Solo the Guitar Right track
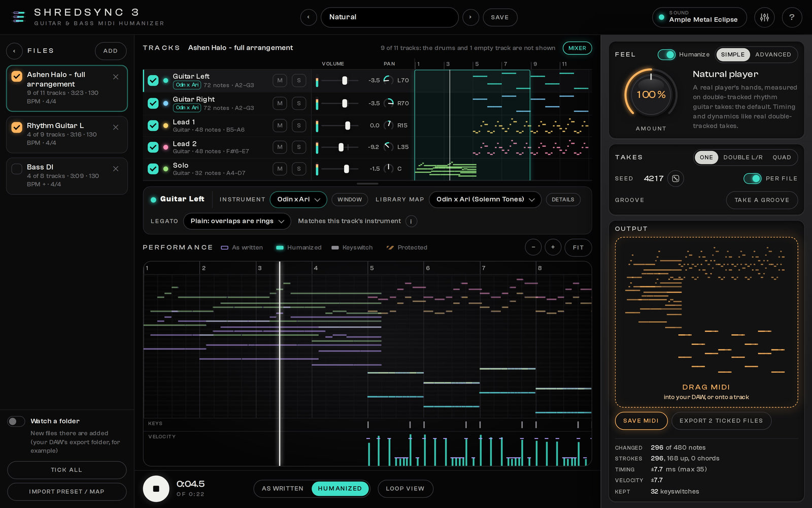 point(299,103)
